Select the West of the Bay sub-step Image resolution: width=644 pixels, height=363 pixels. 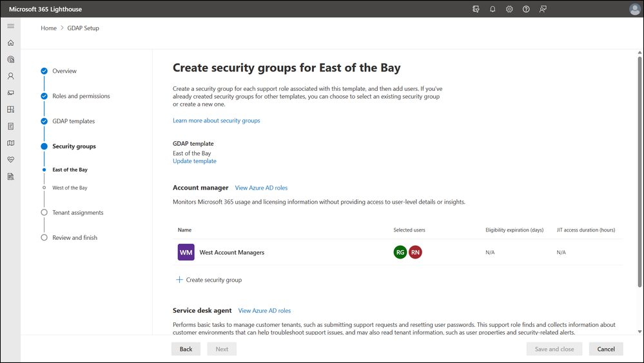(70, 188)
